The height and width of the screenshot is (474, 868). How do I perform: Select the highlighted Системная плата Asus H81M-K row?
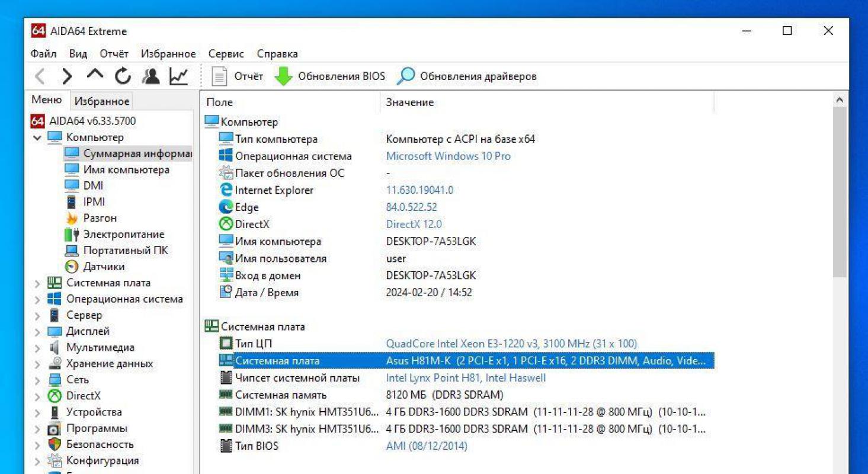(x=466, y=361)
